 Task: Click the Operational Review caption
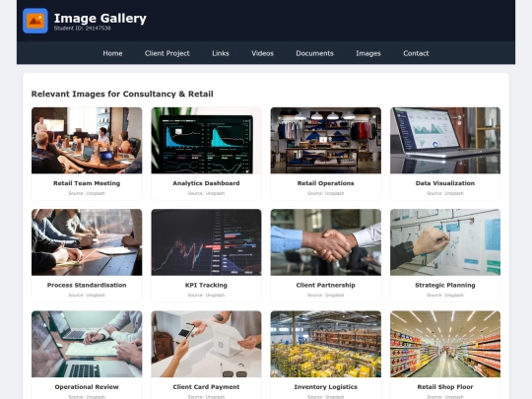[87, 387]
